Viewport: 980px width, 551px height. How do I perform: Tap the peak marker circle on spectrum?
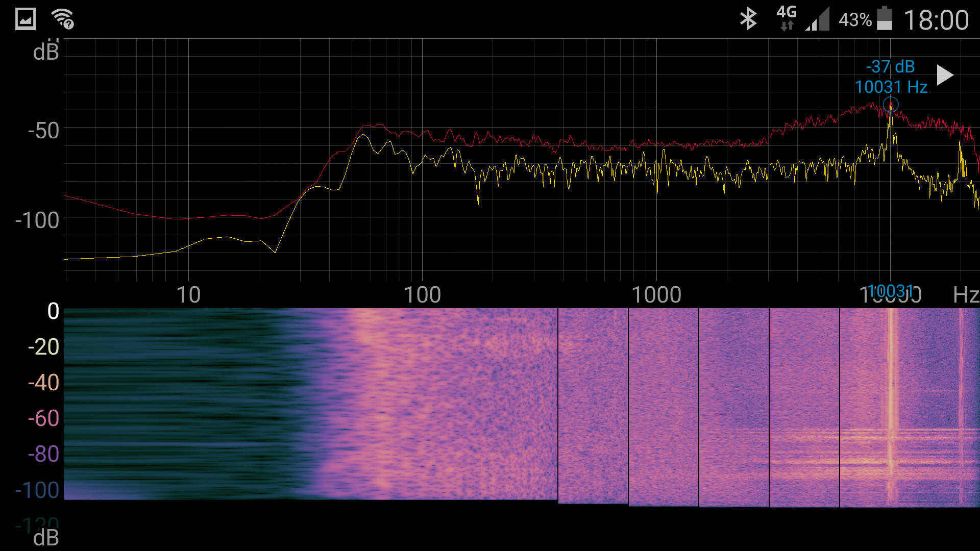891,105
